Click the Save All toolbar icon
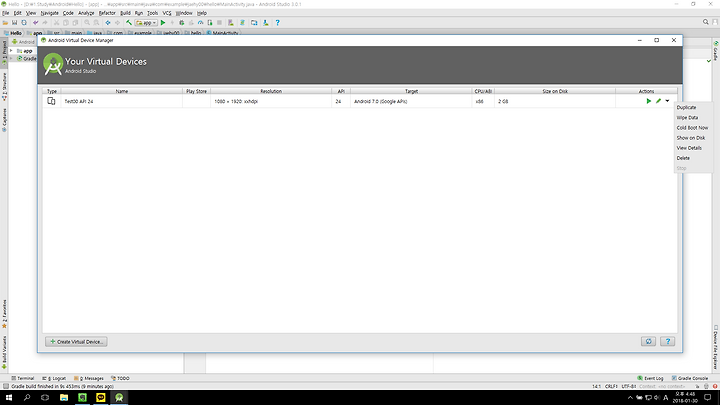The image size is (720, 405). pyautogui.click(x=14, y=22)
